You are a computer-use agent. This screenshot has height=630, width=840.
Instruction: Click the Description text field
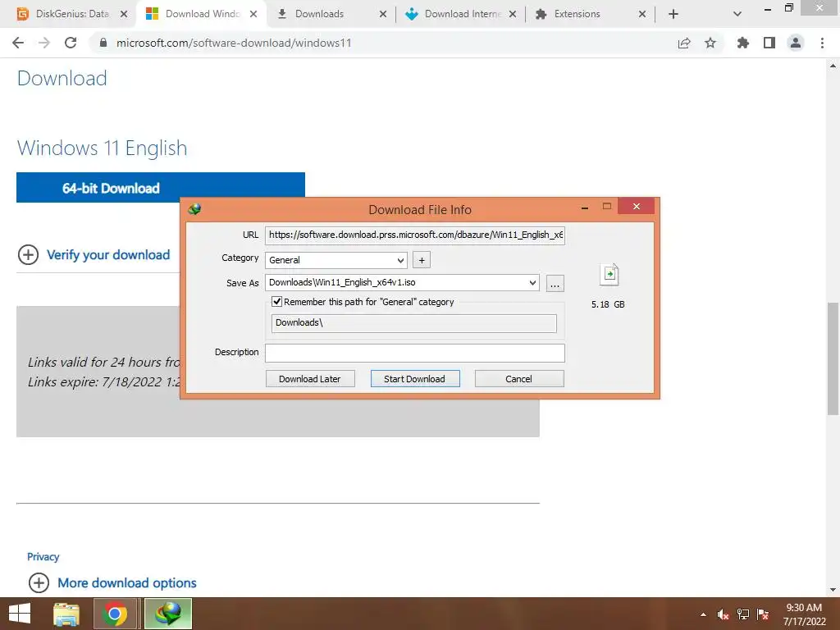[414, 353]
